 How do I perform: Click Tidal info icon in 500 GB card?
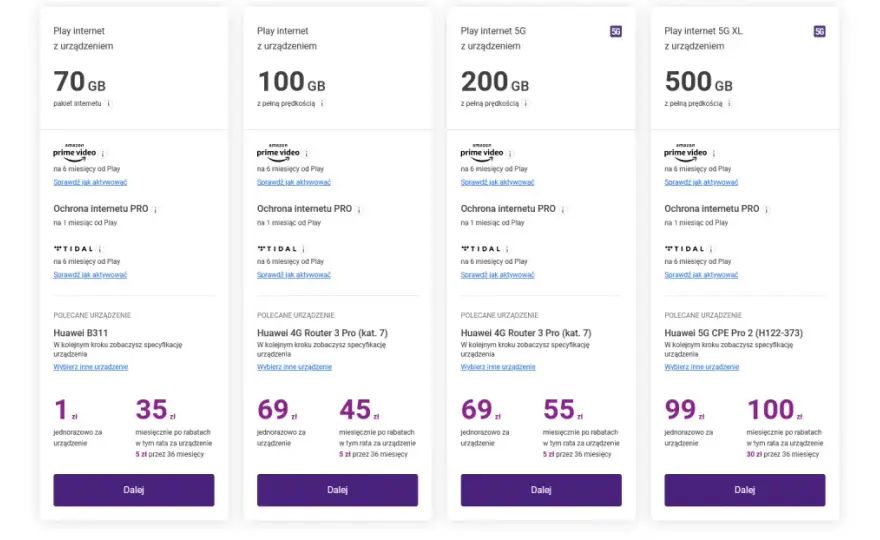point(712,249)
